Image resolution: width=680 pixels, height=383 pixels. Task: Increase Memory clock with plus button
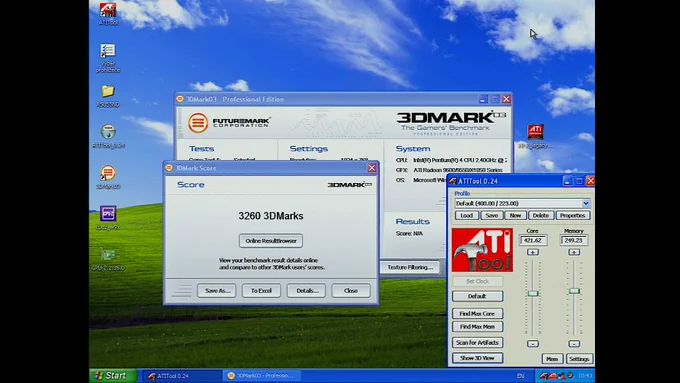574,252
